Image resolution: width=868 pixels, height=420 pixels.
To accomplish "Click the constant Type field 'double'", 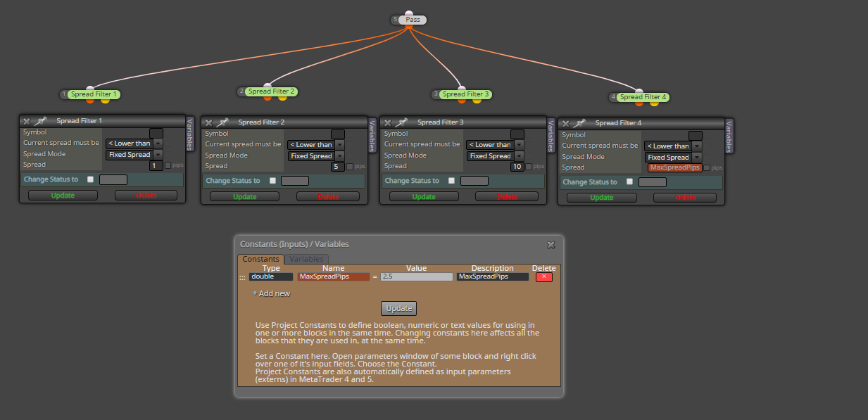I will click(271, 277).
